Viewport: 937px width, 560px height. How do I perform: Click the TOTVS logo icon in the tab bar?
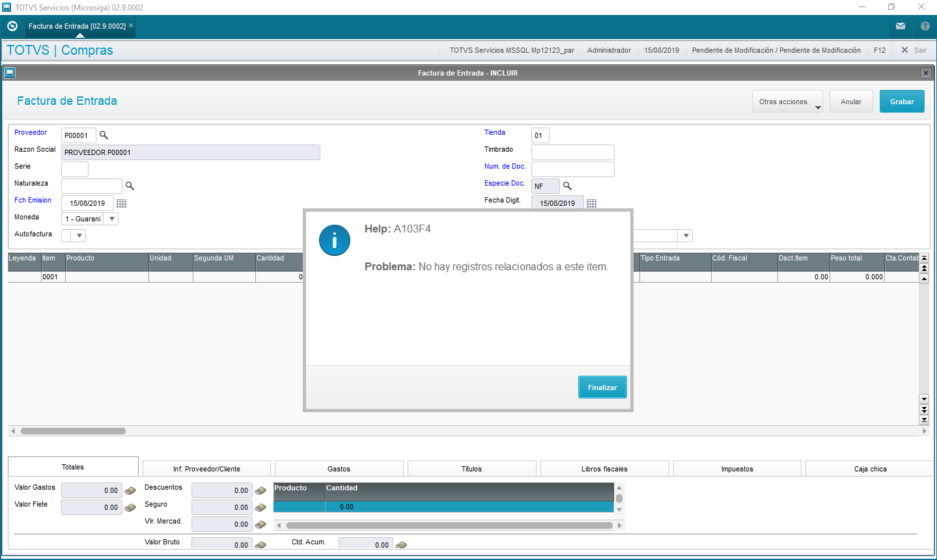[x=12, y=26]
